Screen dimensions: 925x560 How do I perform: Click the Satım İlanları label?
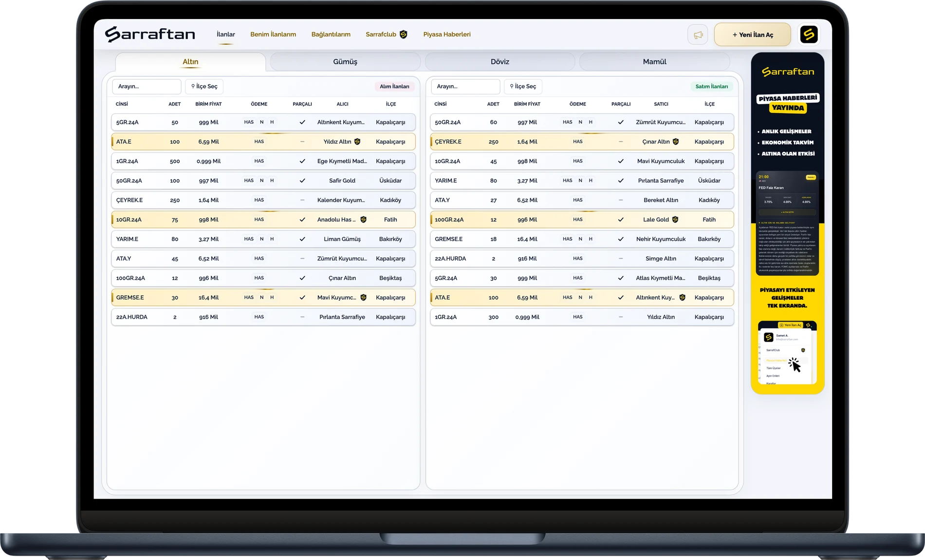tap(712, 87)
